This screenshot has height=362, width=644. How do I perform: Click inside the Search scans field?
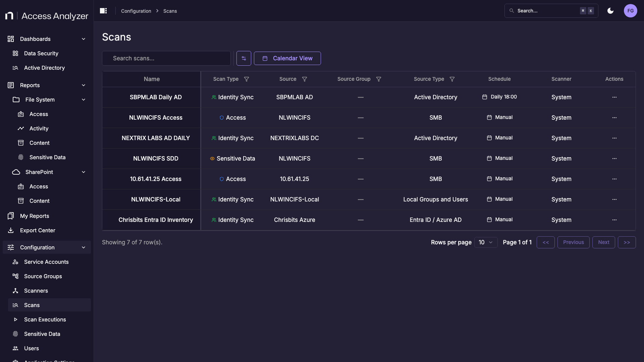click(x=166, y=58)
